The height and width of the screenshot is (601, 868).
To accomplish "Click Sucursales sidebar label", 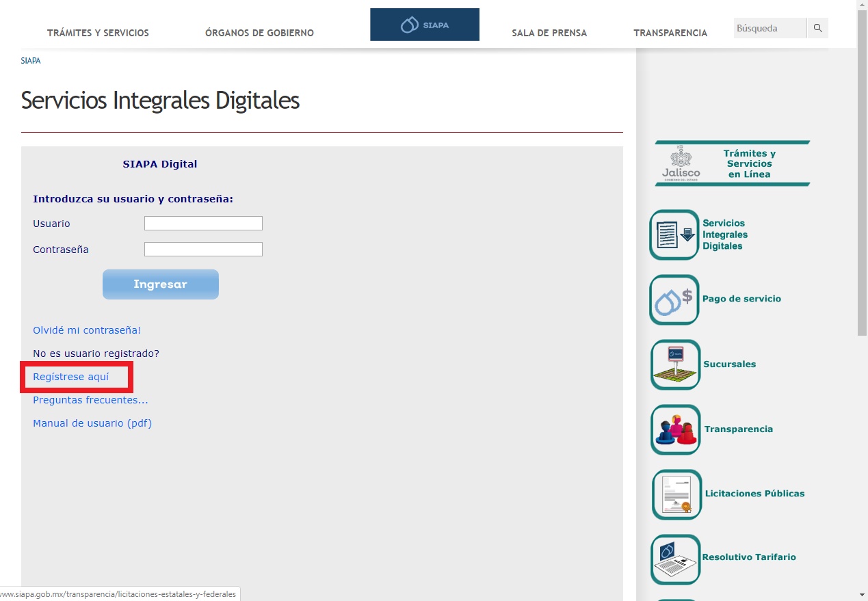I will 729,364.
